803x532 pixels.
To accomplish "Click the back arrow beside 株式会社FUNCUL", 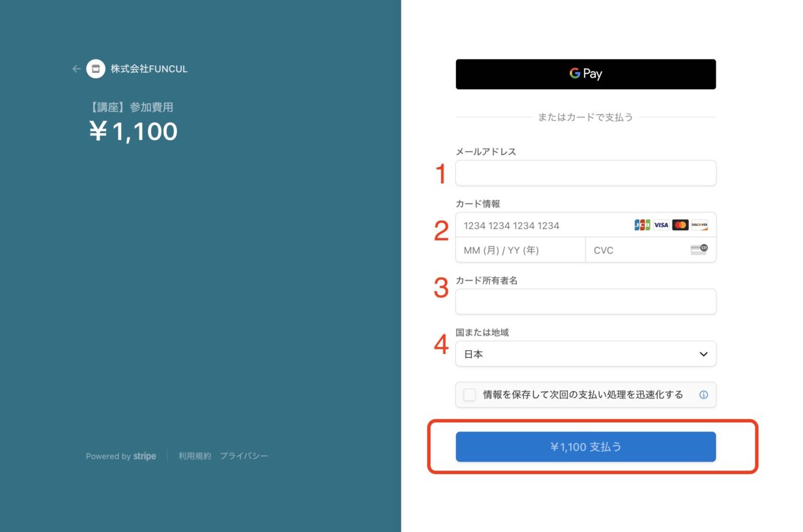I will 77,69.
